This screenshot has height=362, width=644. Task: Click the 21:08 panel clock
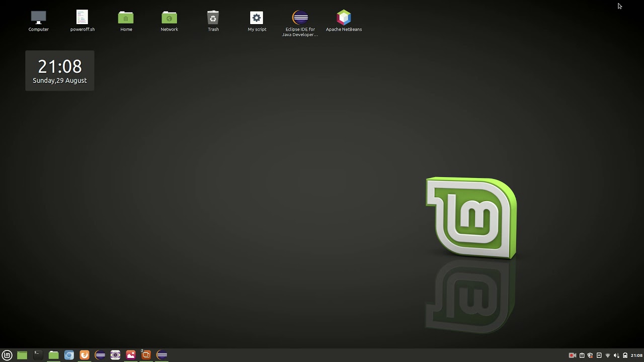click(x=636, y=355)
